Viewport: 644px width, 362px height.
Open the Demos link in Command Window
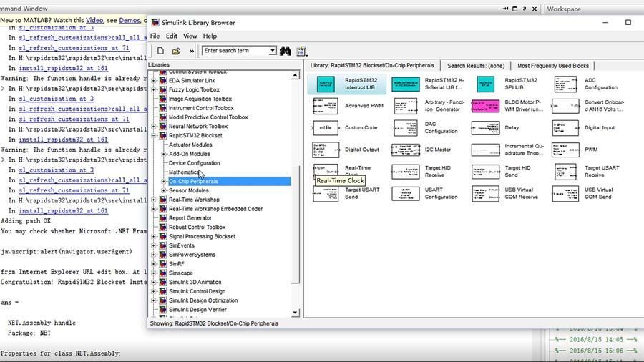pyautogui.click(x=130, y=20)
